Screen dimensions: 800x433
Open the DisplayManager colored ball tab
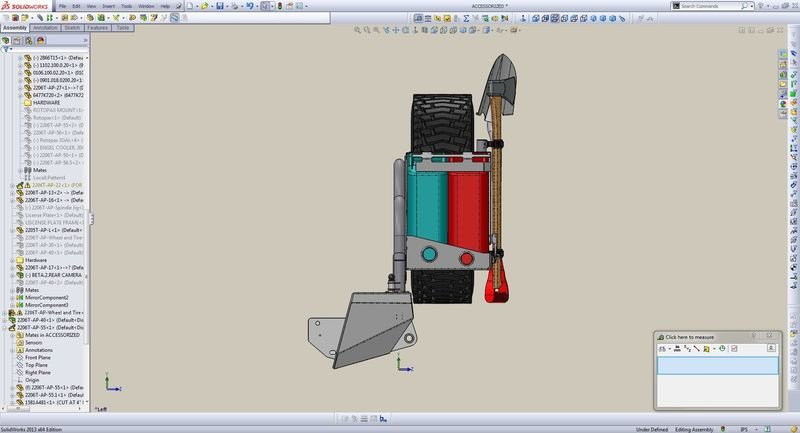click(40, 40)
